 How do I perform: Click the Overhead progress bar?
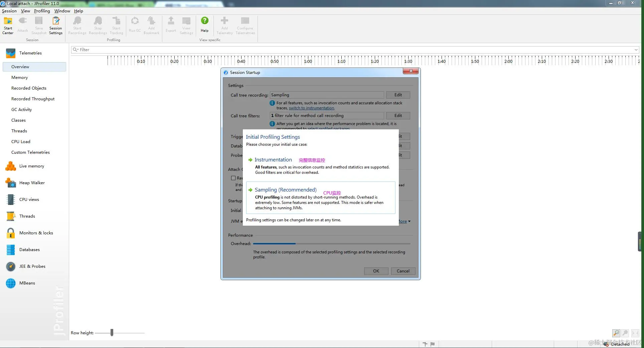(x=332, y=244)
